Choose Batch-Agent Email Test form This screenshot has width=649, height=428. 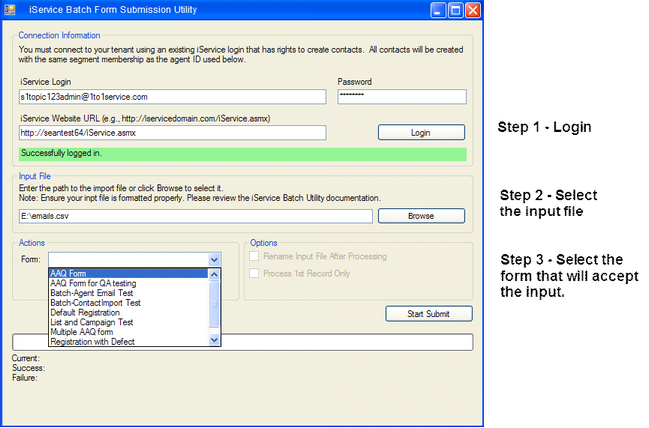[x=128, y=293]
